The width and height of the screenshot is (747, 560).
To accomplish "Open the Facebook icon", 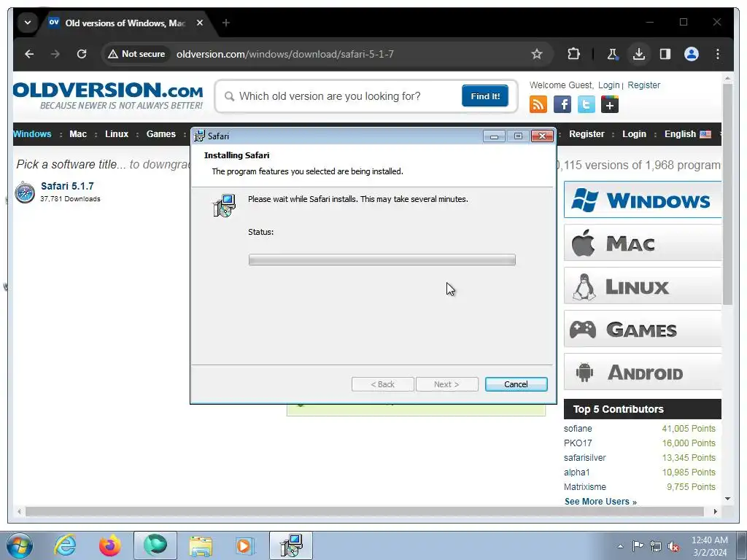I will coord(562,104).
